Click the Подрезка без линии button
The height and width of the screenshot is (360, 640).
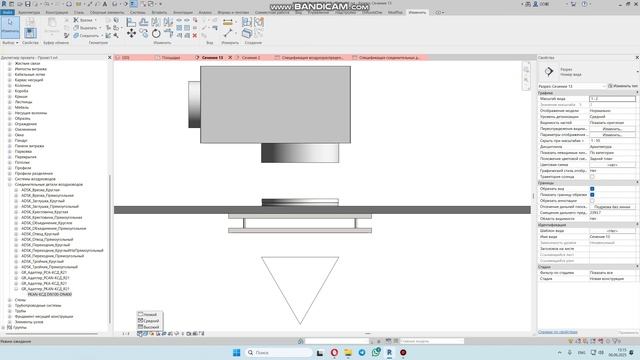pyautogui.click(x=612, y=207)
